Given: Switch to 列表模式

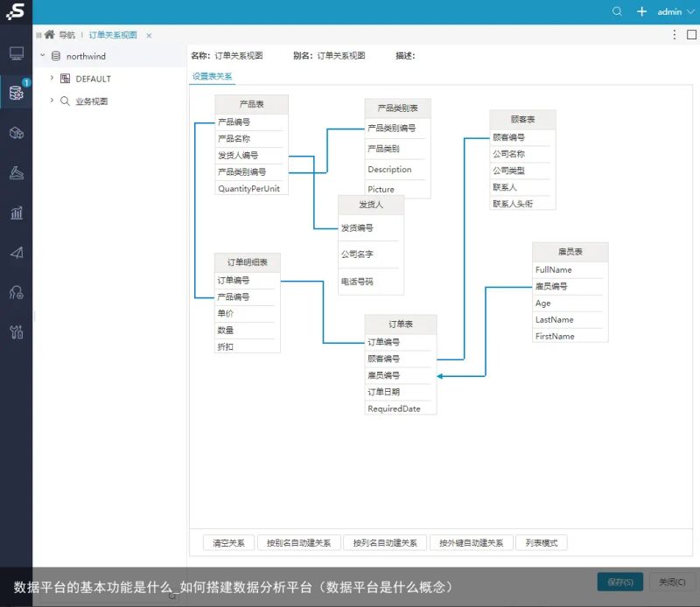Looking at the screenshot, I should click(x=541, y=543).
